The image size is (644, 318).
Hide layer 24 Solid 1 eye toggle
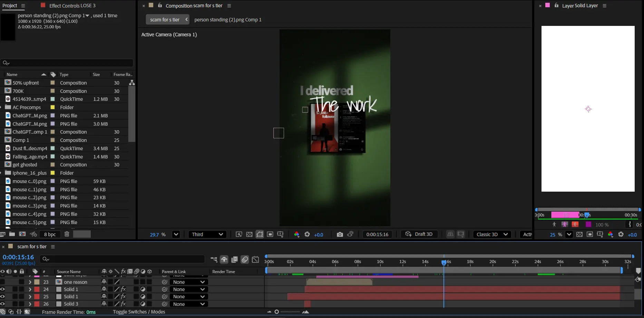tap(3, 289)
